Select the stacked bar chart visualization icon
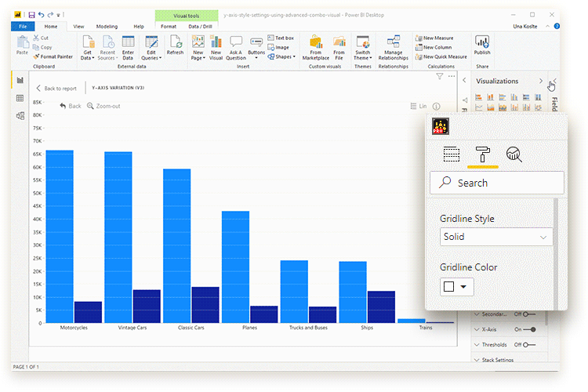Image resolution: width=588 pixels, height=392 pixels. tap(478, 97)
